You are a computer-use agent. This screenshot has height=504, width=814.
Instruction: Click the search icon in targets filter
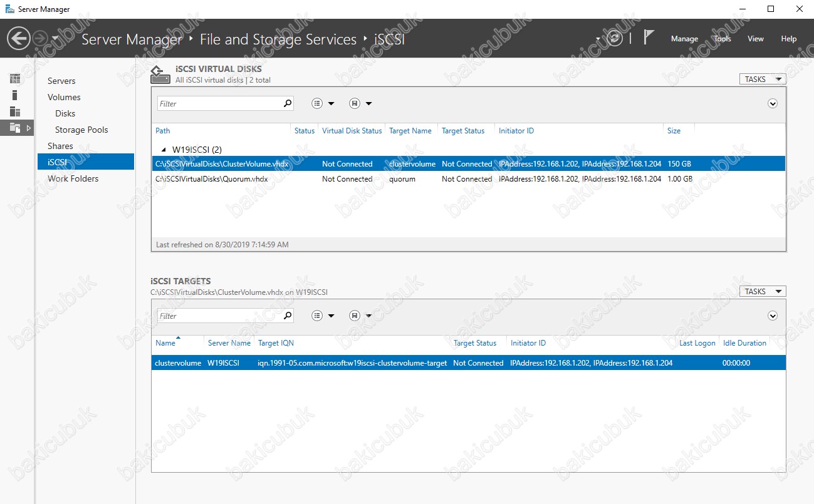click(288, 316)
